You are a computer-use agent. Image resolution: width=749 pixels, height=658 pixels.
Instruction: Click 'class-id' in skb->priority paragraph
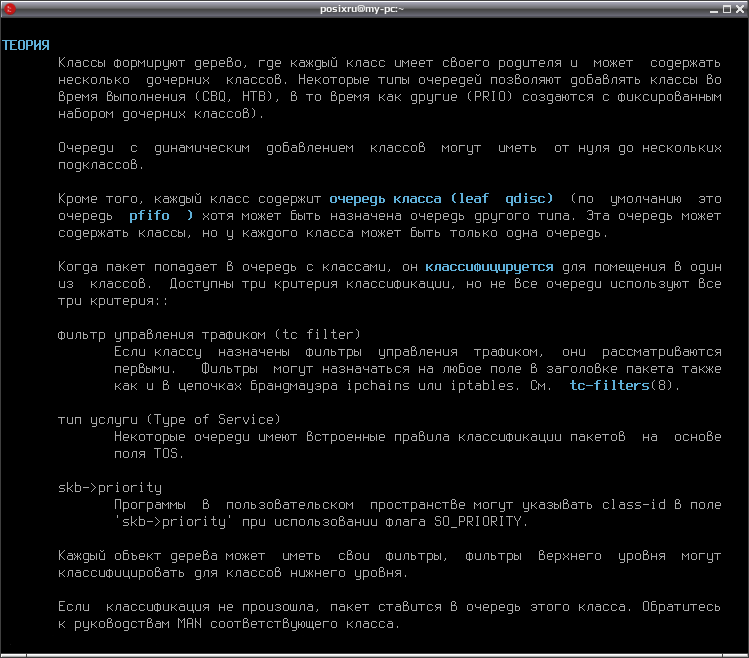coord(633,505)
